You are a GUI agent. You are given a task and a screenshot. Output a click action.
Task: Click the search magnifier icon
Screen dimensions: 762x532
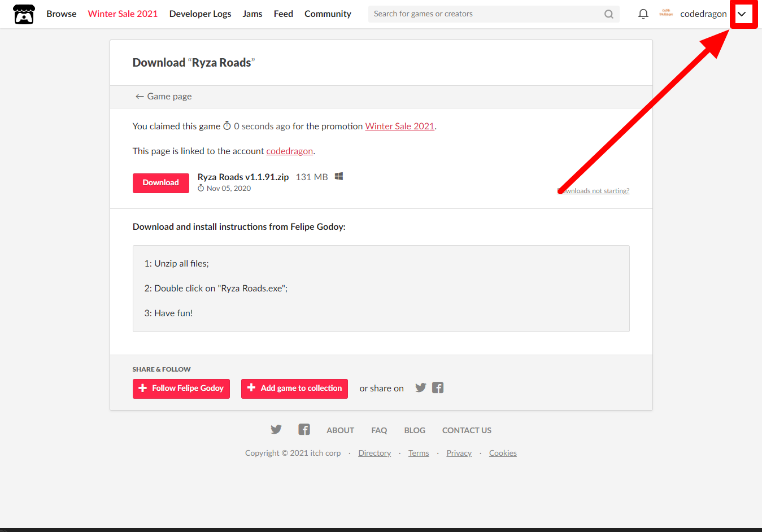(x=609, y=14)
